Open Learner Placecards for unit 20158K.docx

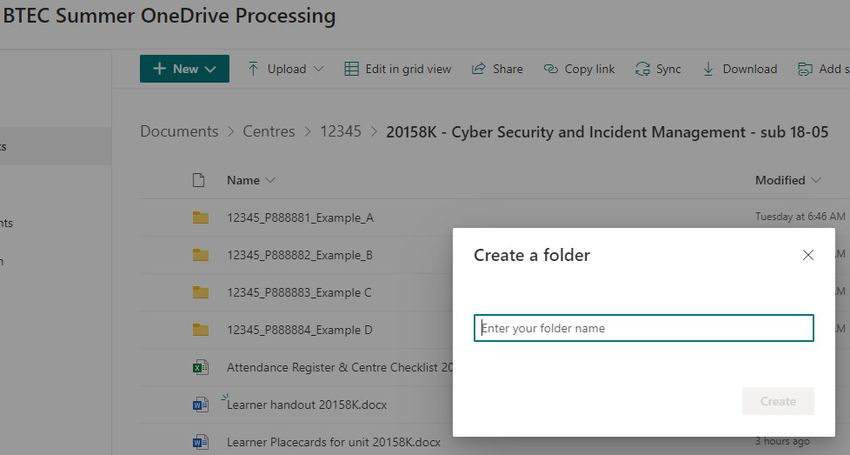[333, 442]
